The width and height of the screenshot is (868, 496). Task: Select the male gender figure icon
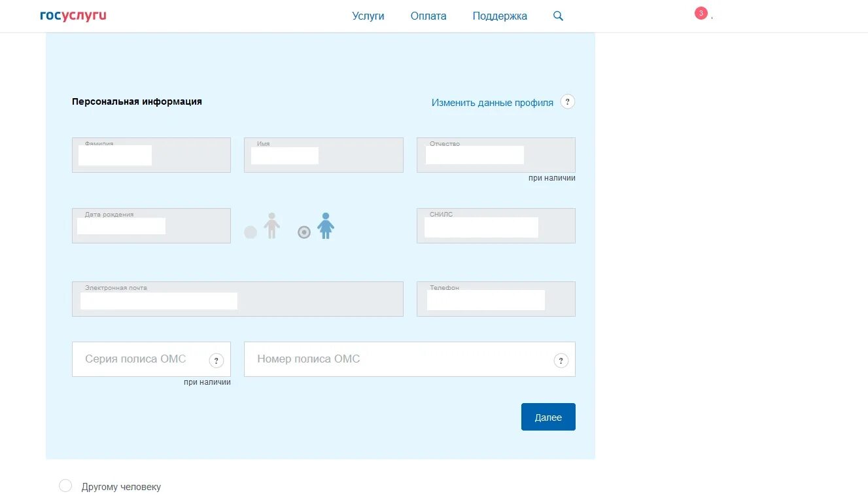[272, 225]
